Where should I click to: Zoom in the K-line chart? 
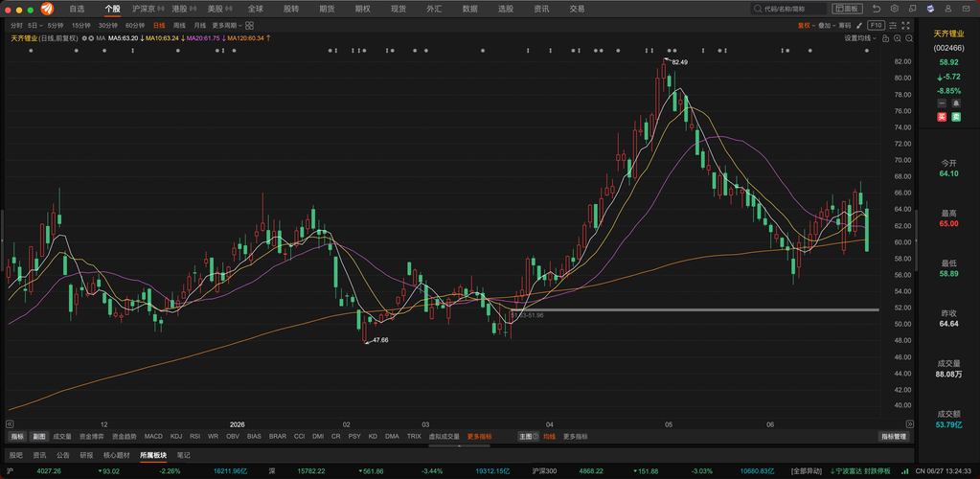tap(897, 38)
